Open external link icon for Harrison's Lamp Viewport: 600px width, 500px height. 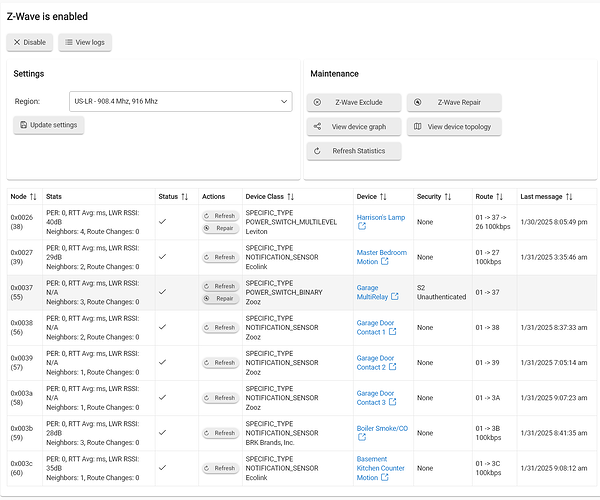click(362, 226)
